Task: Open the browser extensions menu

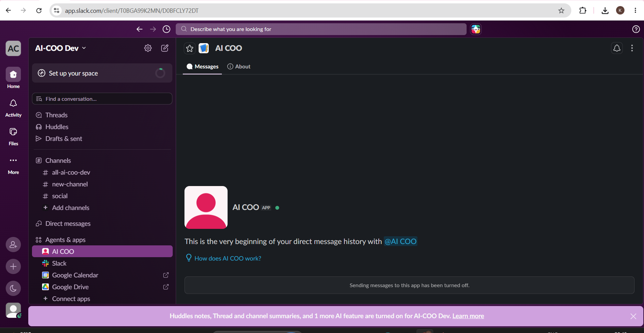Action: [583, 10]
